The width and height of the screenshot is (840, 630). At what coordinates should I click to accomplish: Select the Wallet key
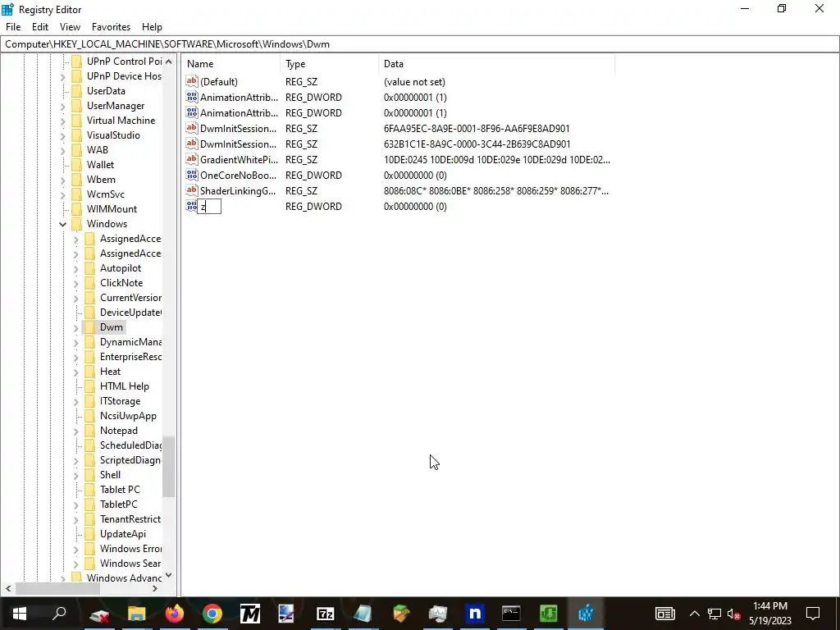[x=100, y=164]
